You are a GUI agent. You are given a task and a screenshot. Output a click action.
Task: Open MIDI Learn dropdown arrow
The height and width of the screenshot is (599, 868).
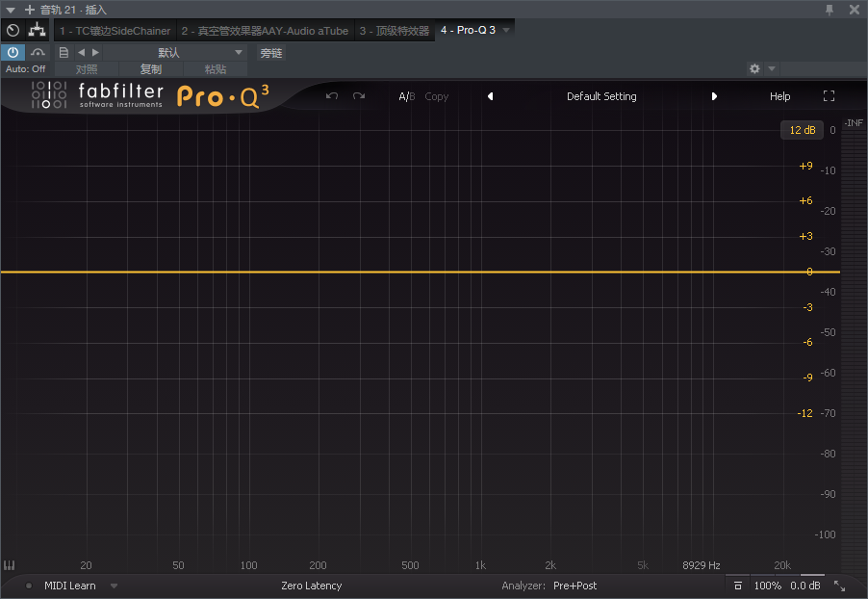pyautogui.click(x=114, y=586)
